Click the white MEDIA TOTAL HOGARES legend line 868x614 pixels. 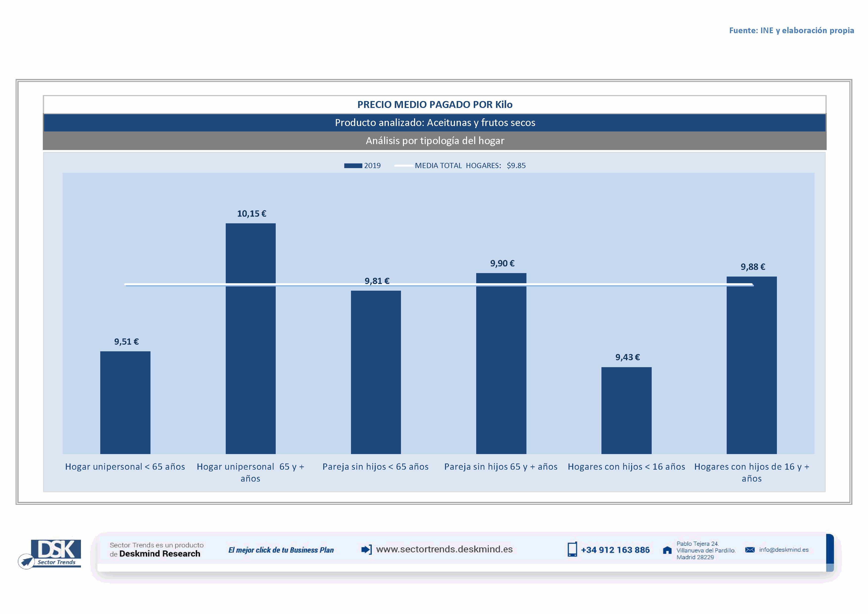pos(403,166)
